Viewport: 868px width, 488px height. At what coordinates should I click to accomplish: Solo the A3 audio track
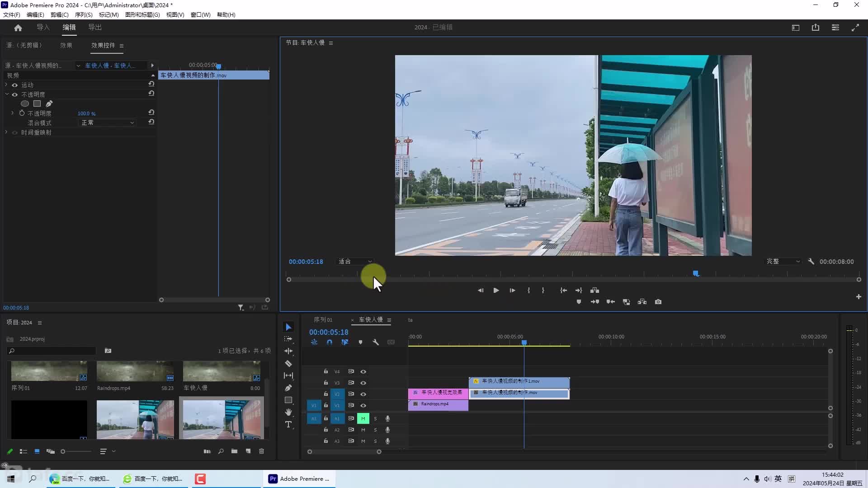point(375,441)
